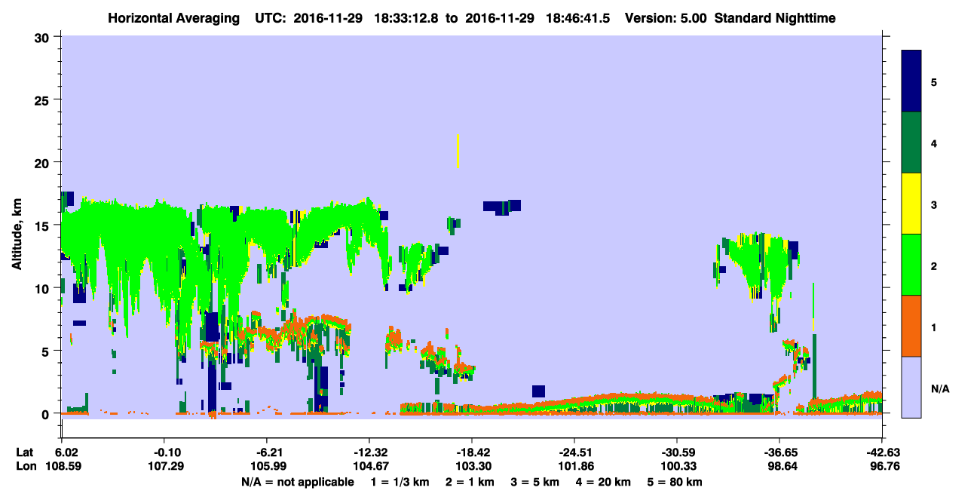This screenshot has height=503, width=980.
Task: Click the legend text 'N/A = not applicable'
Action: [x=298, y=481]
